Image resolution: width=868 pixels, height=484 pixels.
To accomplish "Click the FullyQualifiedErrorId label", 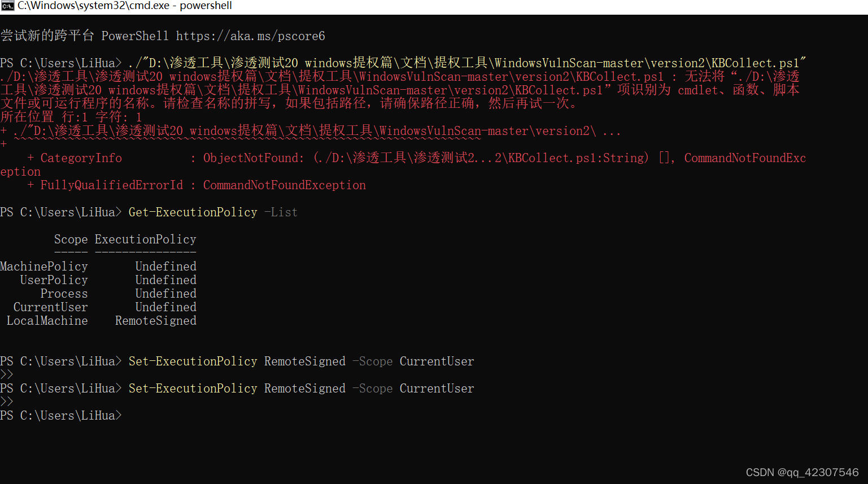I will 111,185.
